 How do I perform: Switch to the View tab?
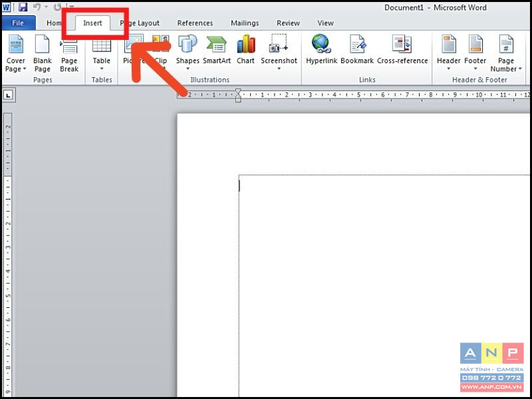(325, 23)
